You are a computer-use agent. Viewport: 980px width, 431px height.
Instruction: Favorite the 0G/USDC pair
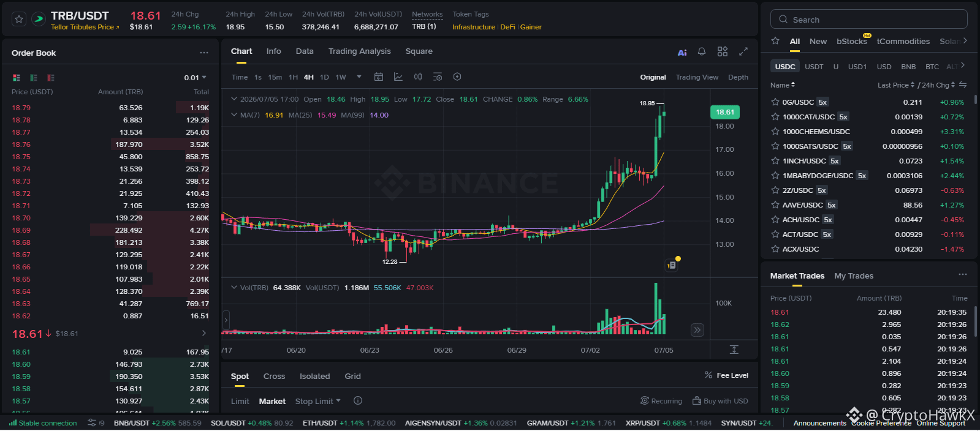[x=775, y=102]
